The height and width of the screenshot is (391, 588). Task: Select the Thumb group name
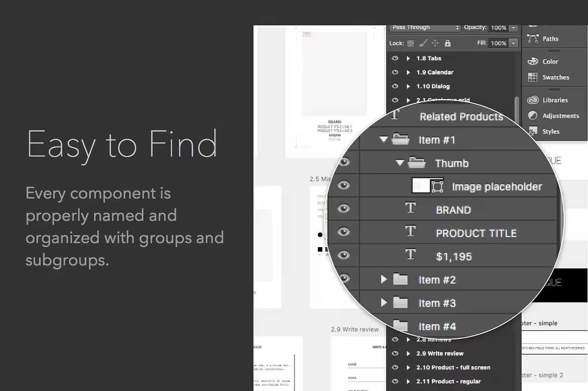click(x=452, y=163)
